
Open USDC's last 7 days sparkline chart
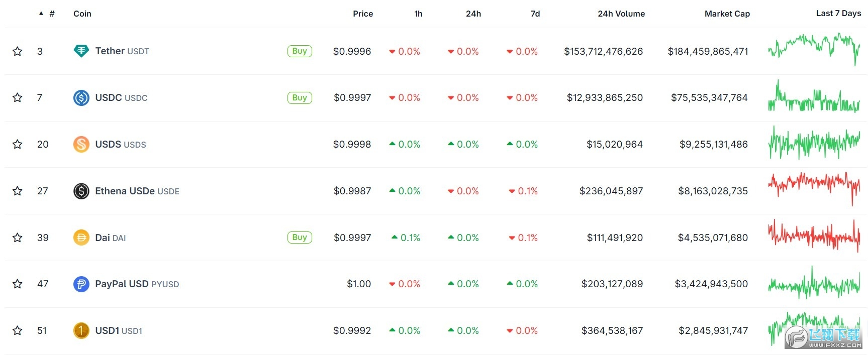point(814,97)
